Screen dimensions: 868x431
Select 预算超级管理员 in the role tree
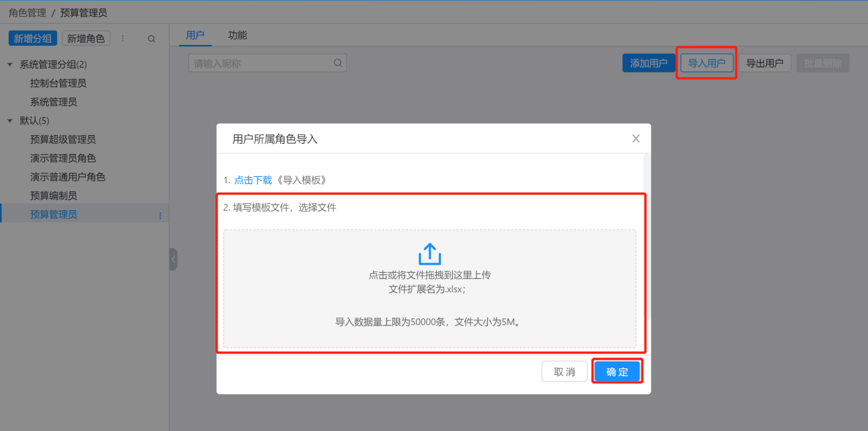(x=63, y=139)
